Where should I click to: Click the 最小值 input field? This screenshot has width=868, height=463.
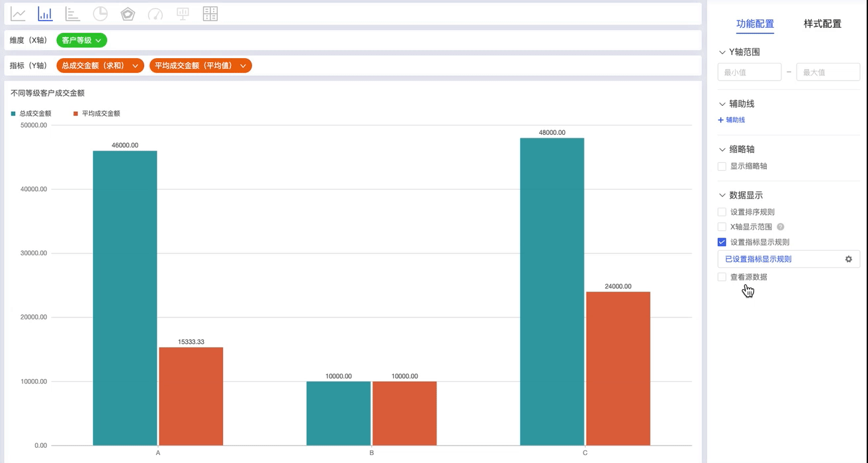[x=749, y=72]
